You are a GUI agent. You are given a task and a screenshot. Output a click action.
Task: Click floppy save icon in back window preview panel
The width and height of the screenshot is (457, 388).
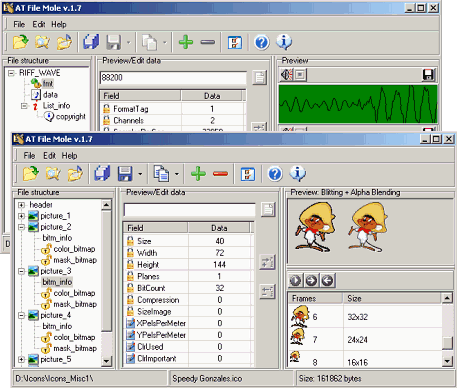428,75
